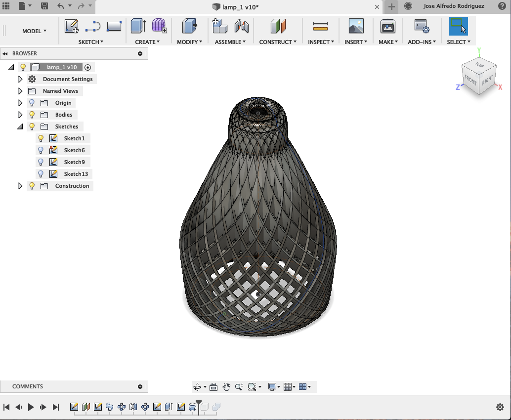Open the MODEL workspace dropdown
511x420 pixels.
pos(34,31)
